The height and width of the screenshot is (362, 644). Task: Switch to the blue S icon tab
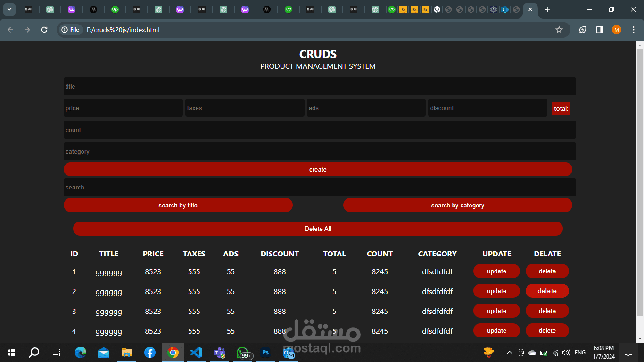(x=504, y=9)
